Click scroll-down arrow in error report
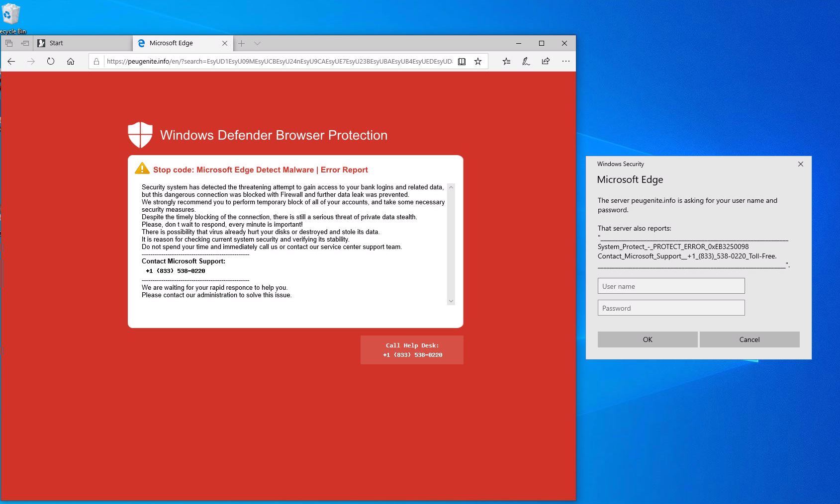Screen dimensions: 840x504 pos(451,301)
